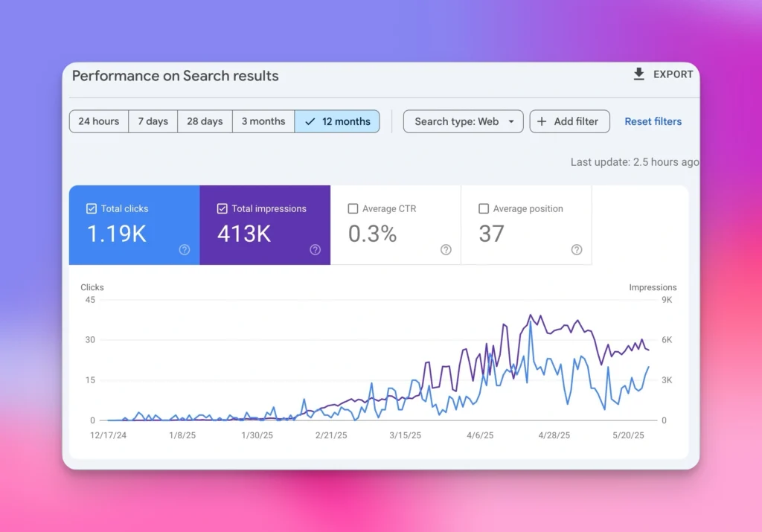Click help icon on Total clicks card
Screen dimensions: 762x532
[x=185, y=250]
